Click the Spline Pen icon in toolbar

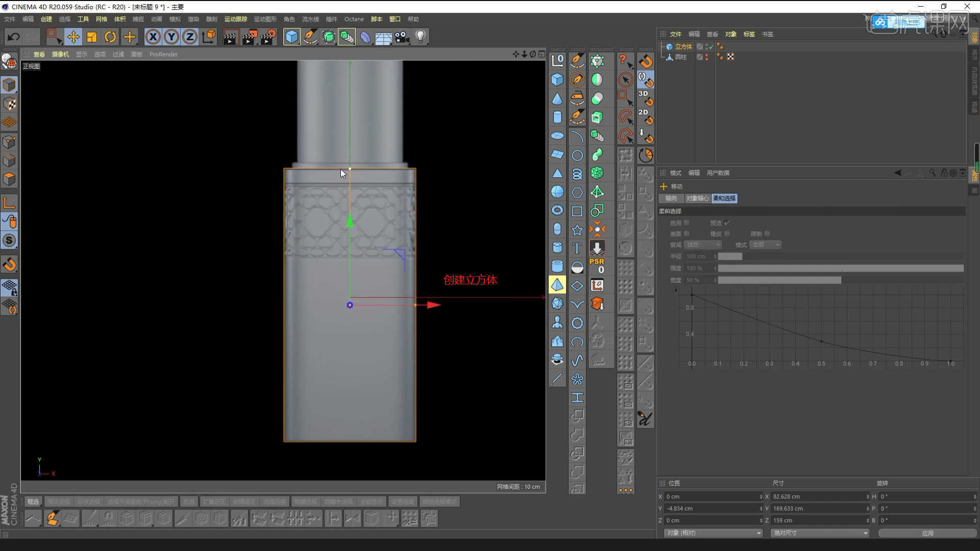pos(310,37)
